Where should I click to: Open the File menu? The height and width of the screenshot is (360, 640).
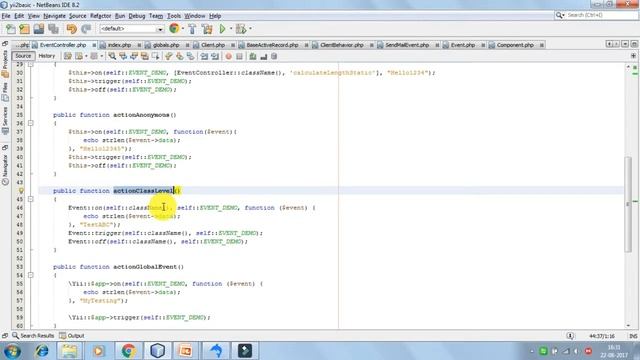pos(6,16)
